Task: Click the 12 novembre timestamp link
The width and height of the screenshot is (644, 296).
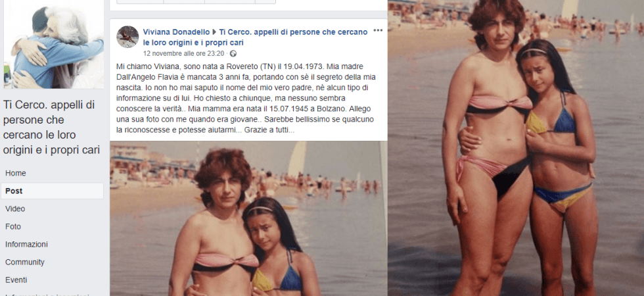Action: click(183, 53)
